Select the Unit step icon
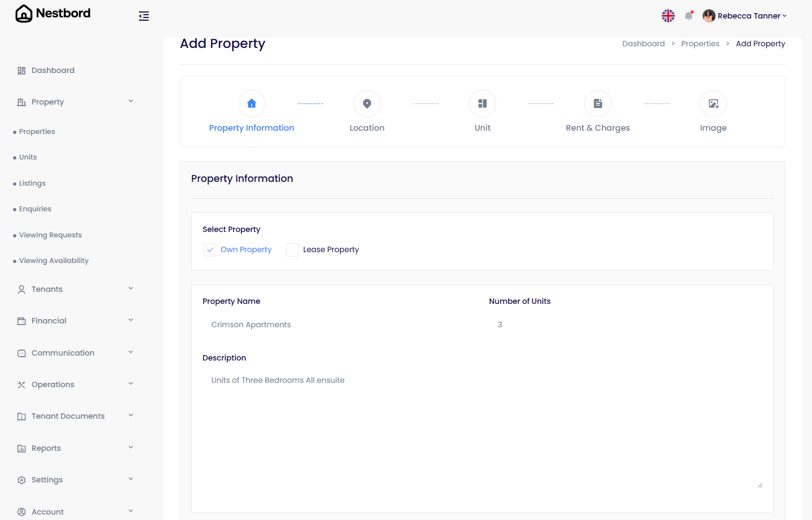 click(x=482, y=103)
